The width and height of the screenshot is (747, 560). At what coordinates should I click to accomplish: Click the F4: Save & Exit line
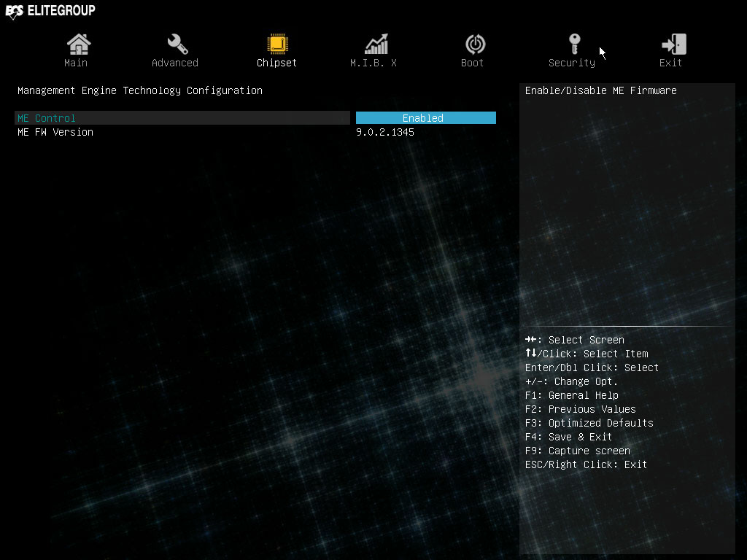coord(568,437)
